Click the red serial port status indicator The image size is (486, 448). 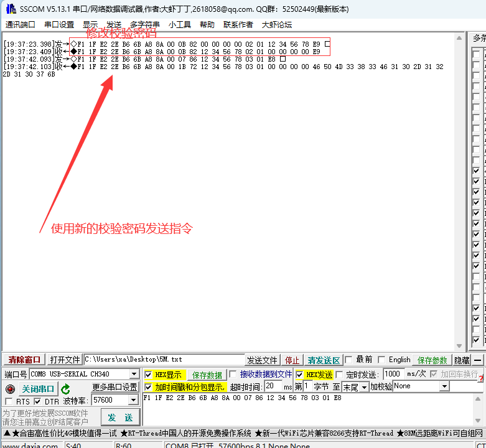point(10,388)
